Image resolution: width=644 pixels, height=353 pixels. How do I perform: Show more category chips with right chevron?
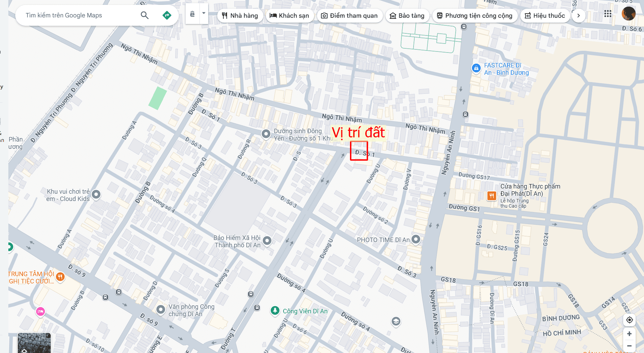pyautogui.click(x=578, y=16)
